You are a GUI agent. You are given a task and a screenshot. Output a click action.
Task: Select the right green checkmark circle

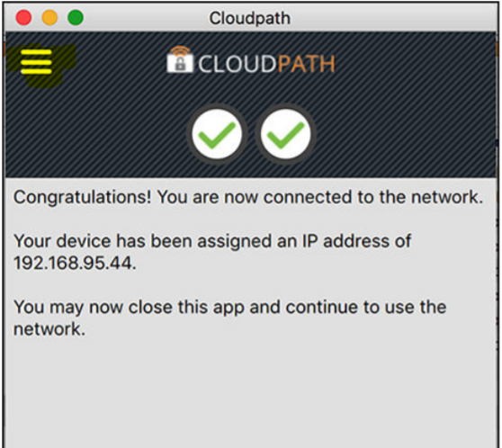pos(285,134)
